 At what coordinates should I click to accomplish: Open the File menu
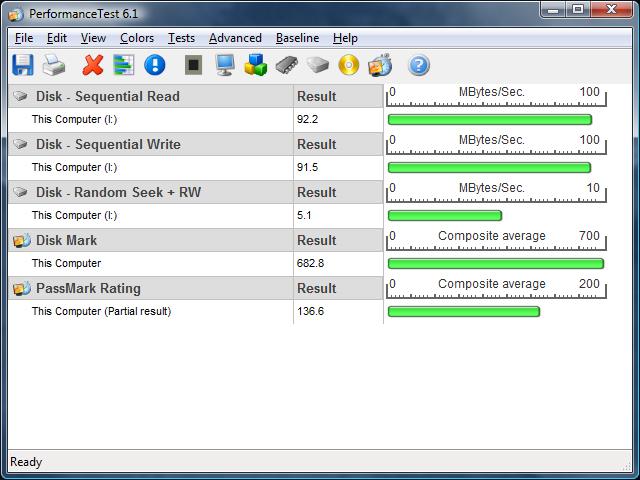(x=24, y=38)
